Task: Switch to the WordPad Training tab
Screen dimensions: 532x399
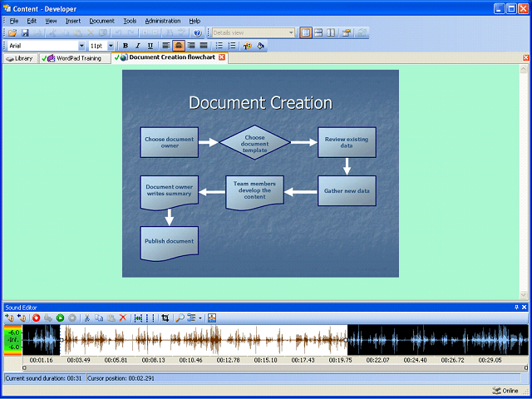Action: (75, 59)
